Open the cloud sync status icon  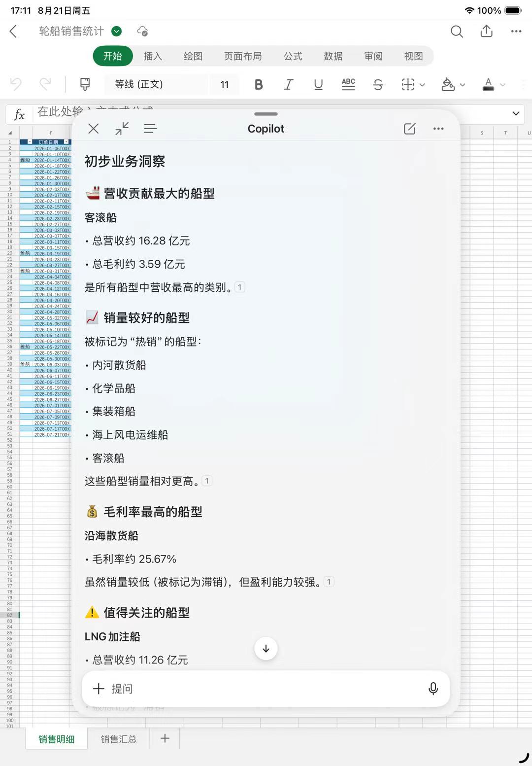142,32
